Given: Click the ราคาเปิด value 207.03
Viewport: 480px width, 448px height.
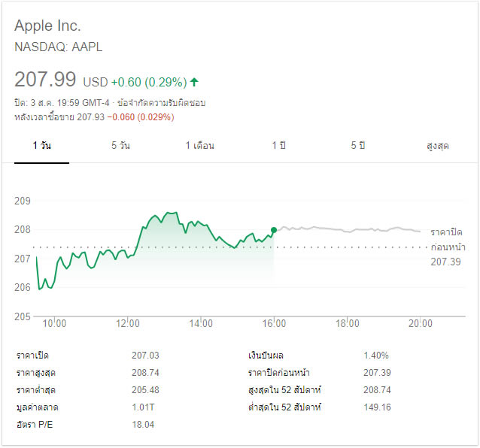Looking at the screenshot, I should click(x=145, y=356).
